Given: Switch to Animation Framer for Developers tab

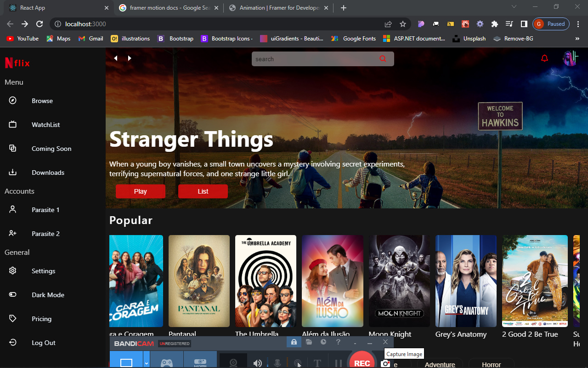Looking at the screenshot, I should coord(278,8).
